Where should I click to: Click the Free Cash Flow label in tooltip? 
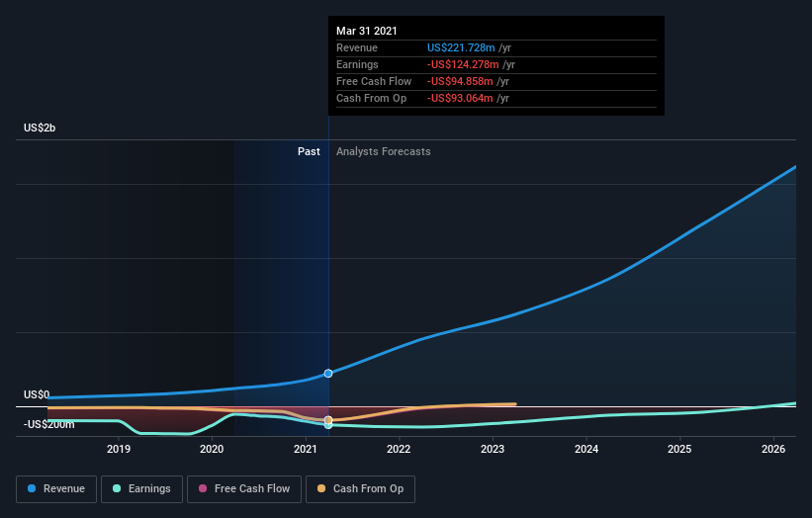coord(374,81)
